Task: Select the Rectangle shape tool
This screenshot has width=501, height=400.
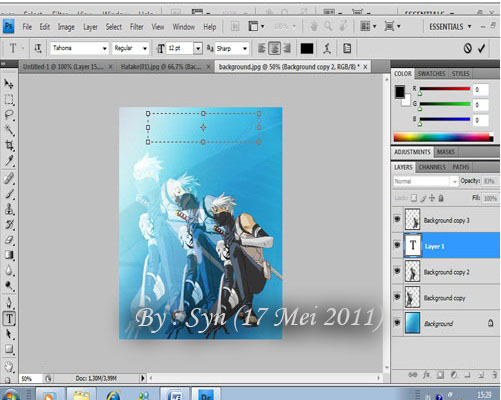Action: coord(9,349)
